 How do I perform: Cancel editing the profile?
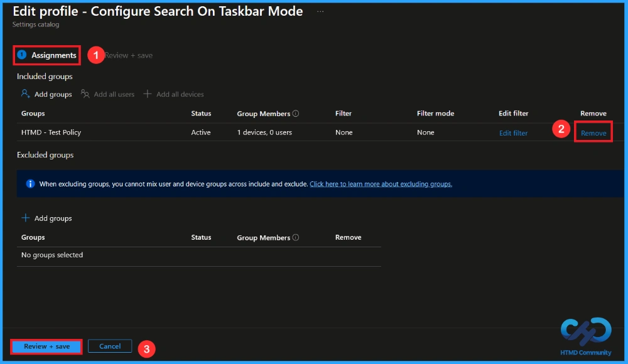[110, 346]
